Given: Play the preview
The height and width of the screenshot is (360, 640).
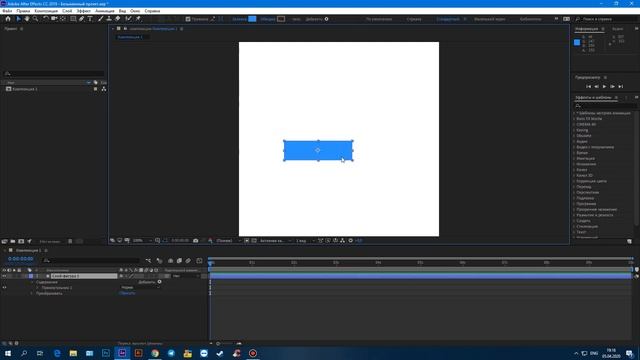Looking at the screenshot, I should pos(604,87).
